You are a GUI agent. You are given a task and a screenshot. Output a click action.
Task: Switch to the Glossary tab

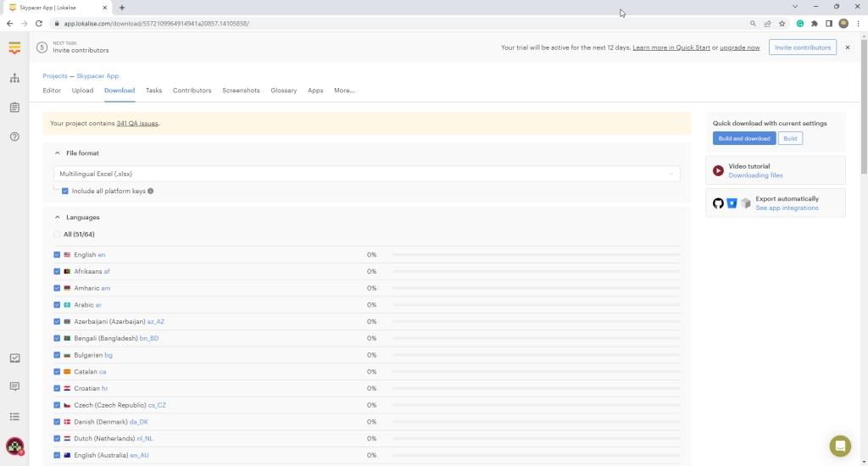click(x=283, y=90)
